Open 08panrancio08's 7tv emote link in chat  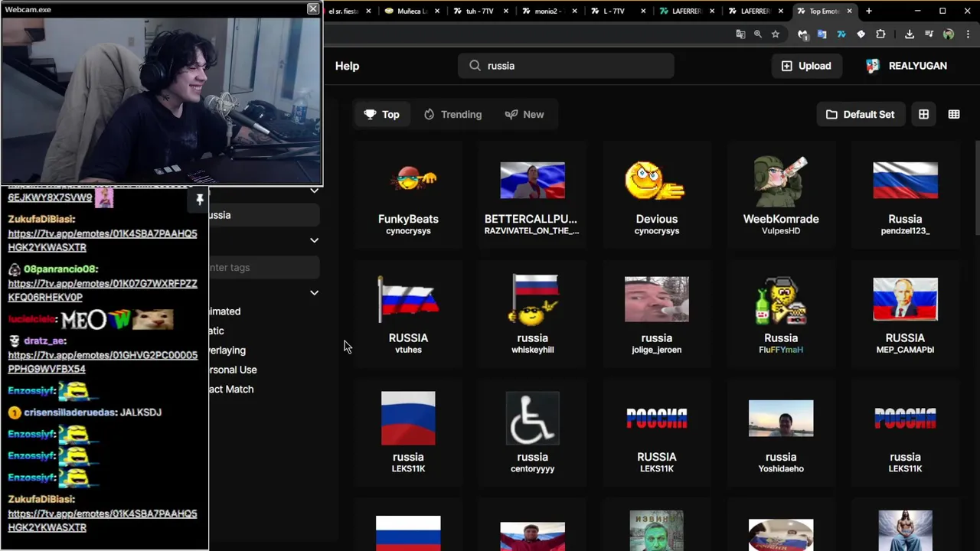pos(103,290)
